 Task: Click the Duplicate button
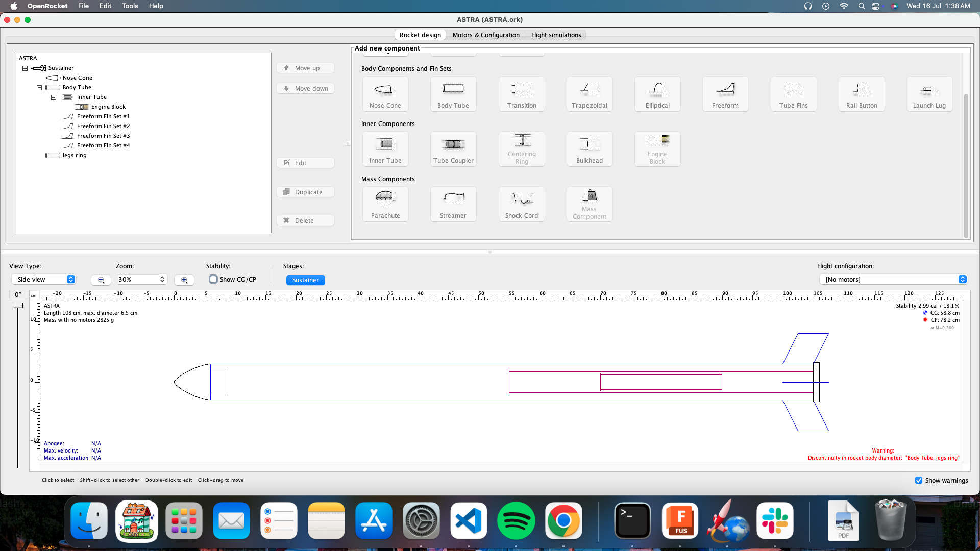[x=306, y=192]
